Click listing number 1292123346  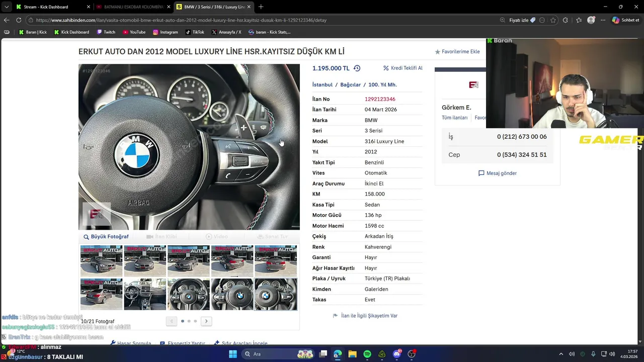point(380,100)
